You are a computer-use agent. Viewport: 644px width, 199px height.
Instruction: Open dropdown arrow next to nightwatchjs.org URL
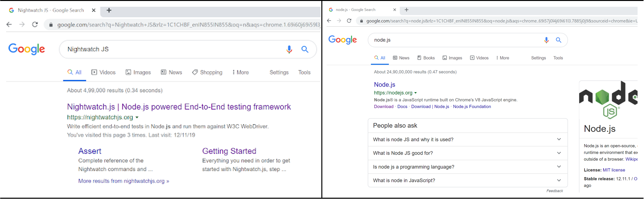coord(137,118)
